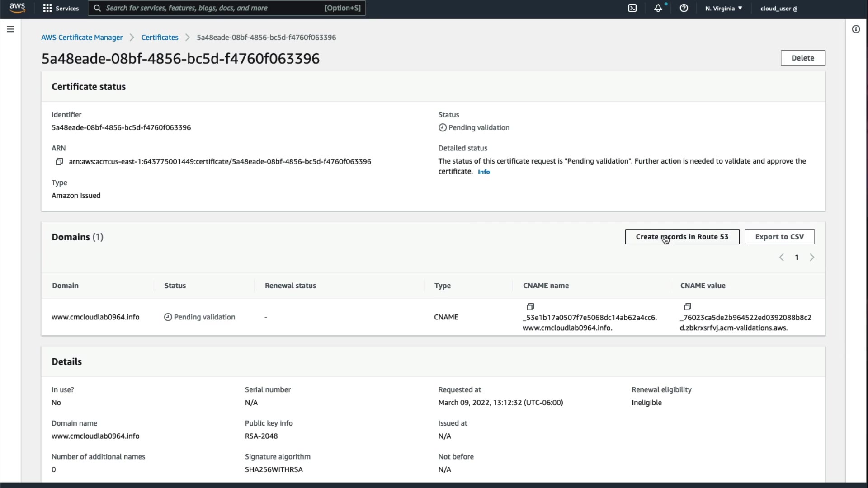Open the N. Virginia region dropdown
Viewport: 868px width, 488px height.
(x=723, y=8)
